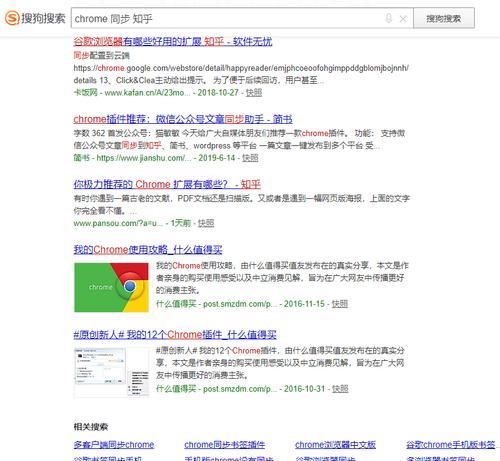Open the 快照 link for the jianshu.com result

click(x=250, y=158)
